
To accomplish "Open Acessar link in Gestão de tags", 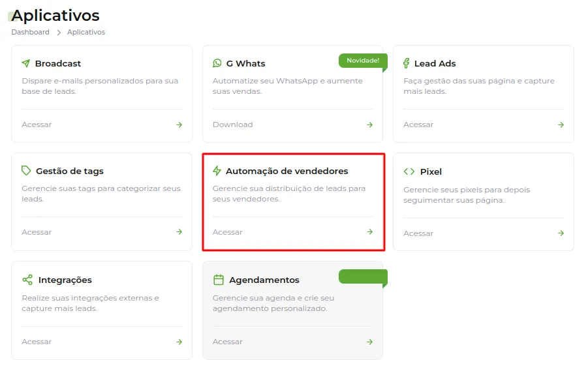I will tap(37, 232).
